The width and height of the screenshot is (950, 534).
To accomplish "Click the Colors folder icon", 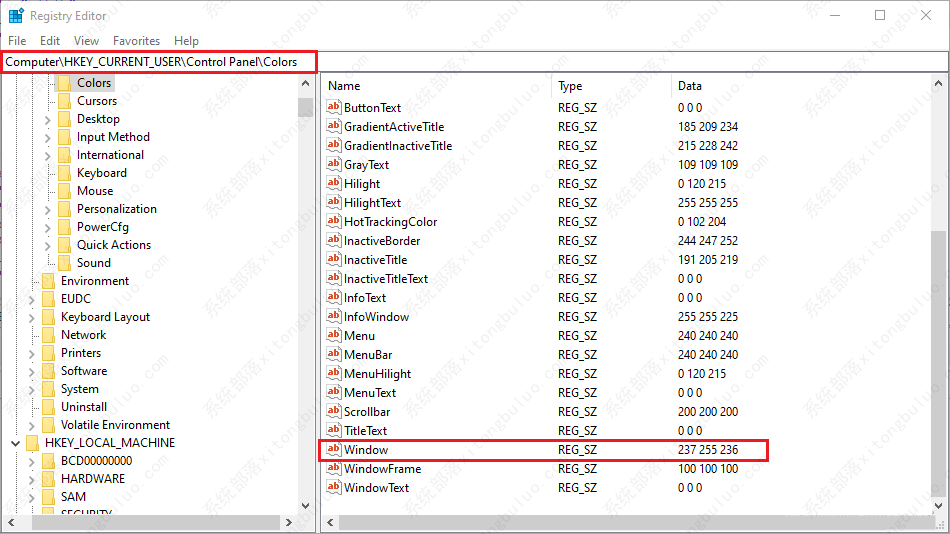I will tap(64, 83).
